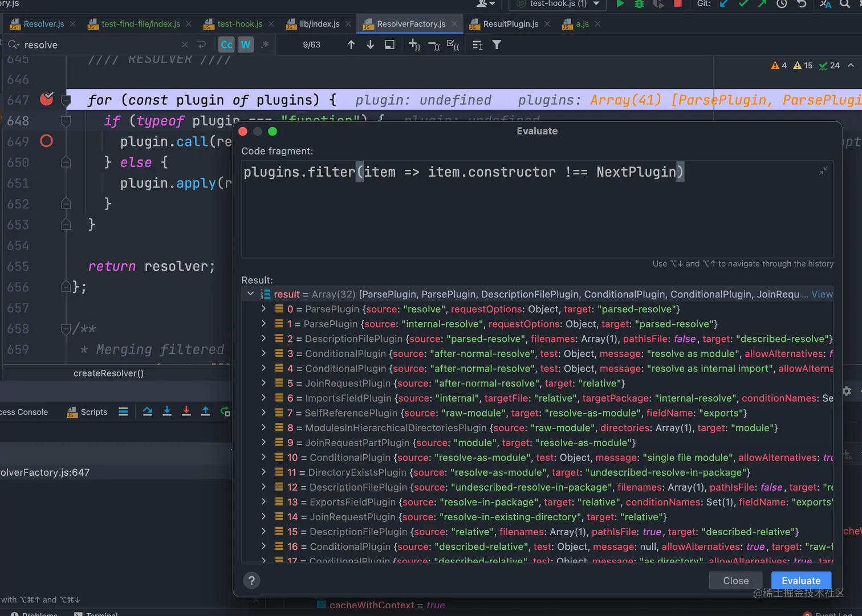Click the green Run button in toolbar

tap(620, 4)
